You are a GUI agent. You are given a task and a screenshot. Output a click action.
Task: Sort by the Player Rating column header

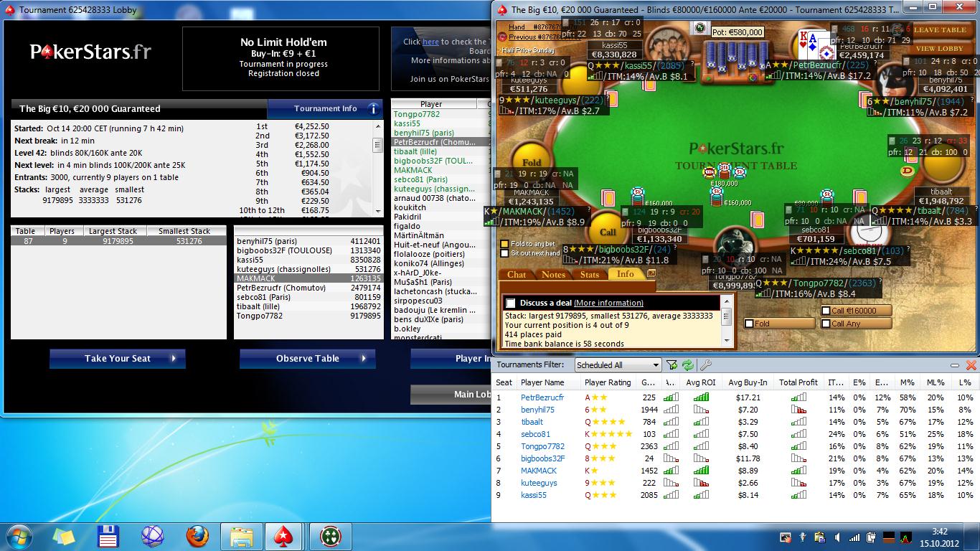(x=608, y=382)
